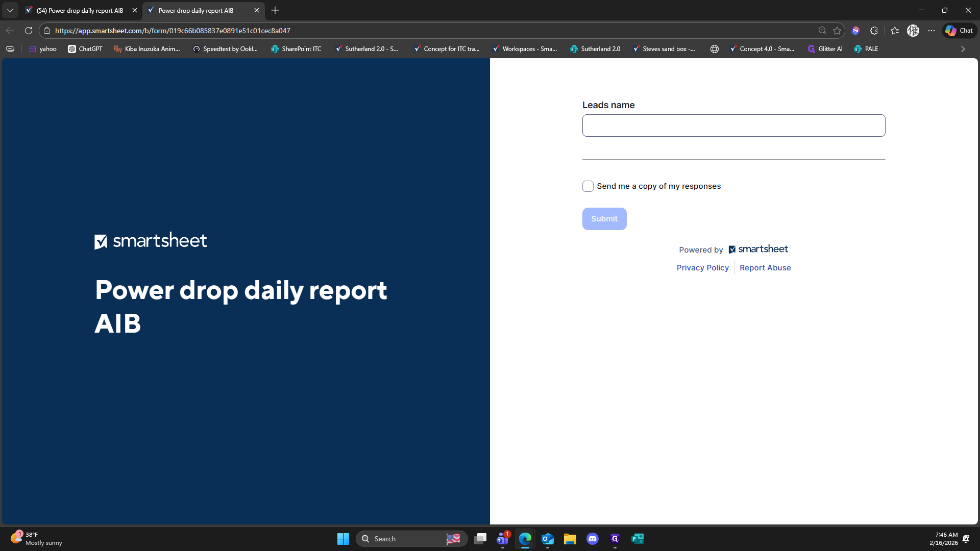The image size is (980, 551).
Task: Open the Glitter AI bookmark
Action: (825, 49)
